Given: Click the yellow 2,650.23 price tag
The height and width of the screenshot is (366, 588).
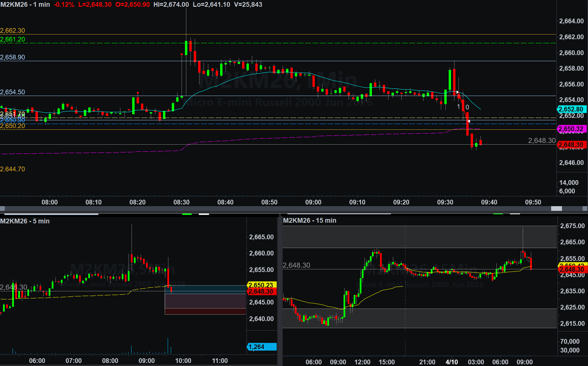Looking at the screenshot, I should pyautogui.click(x=261, y=285).
